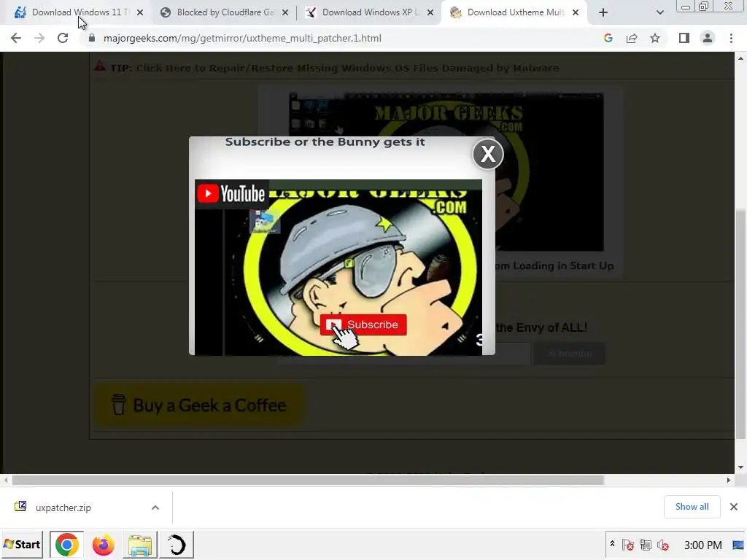Click the padlock site info icon
747x560 pixels.
tap(92, 38)
